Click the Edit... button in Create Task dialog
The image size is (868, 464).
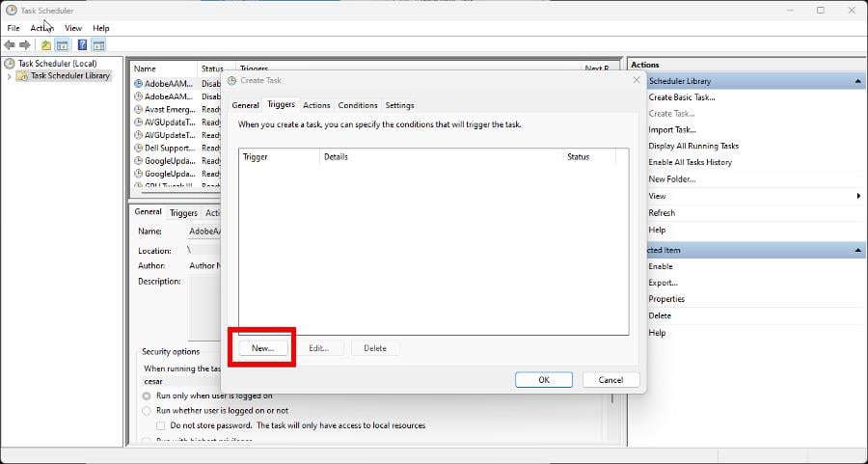tap(319, 348)
